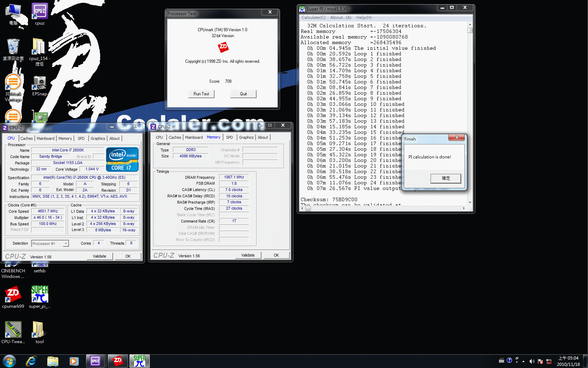Click the taskbar clock showing 05:04

[x=568, y=361]
